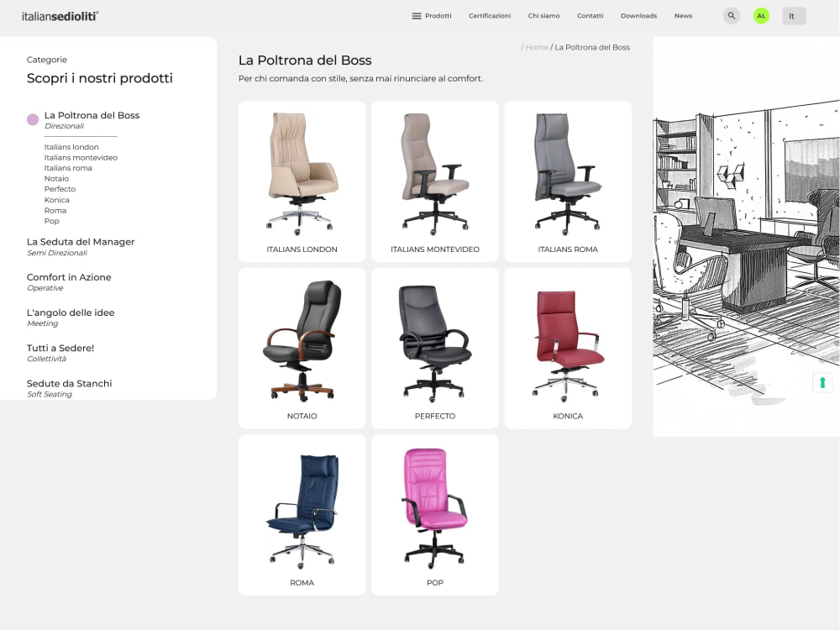Screen dimensions: 840x630
Task: Open the beige Italians London chair image
Action: (302, 174)
